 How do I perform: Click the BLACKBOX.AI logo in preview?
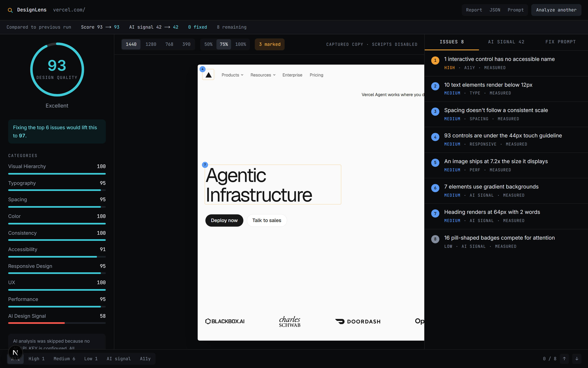[225, 321]
